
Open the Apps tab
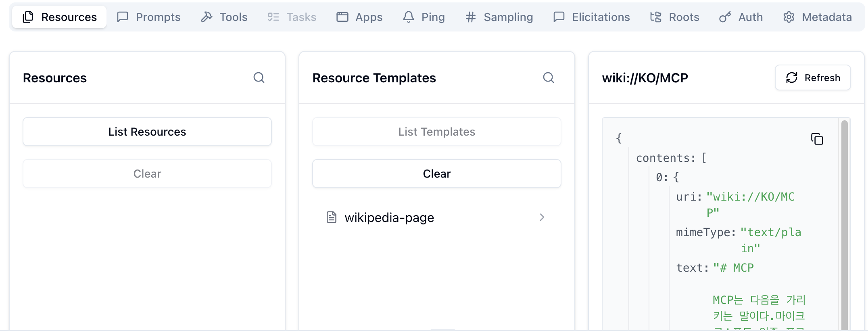(359, 17)
